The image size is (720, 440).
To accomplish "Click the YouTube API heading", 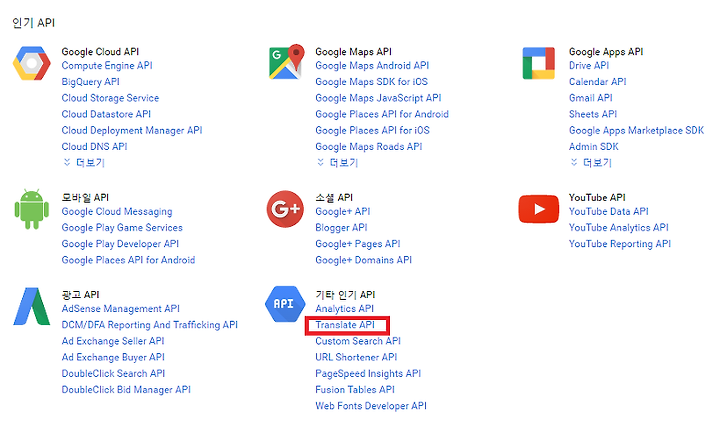I will point(597,197).
